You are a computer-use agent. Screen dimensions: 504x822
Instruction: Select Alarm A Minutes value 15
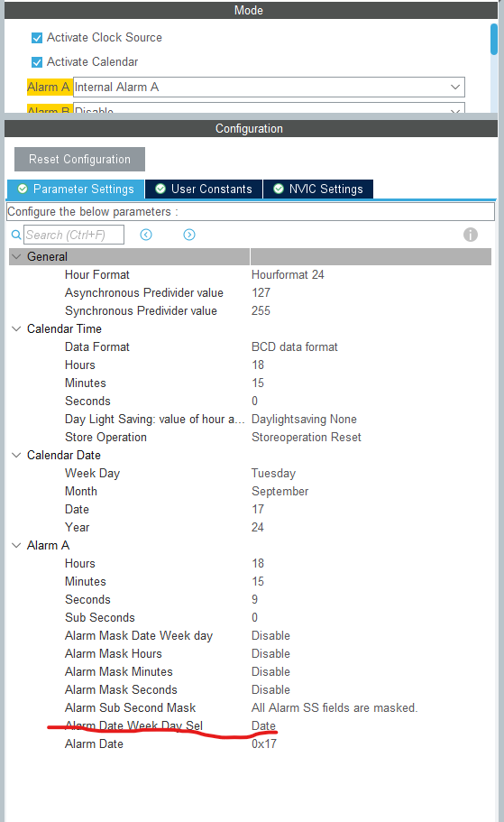coord(258,581)
